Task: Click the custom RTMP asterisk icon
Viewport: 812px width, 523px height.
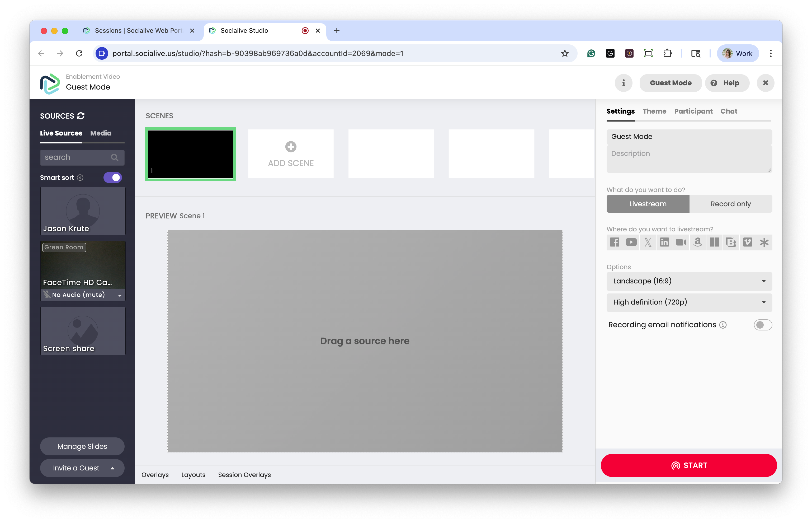Action: tap(764, 242)
